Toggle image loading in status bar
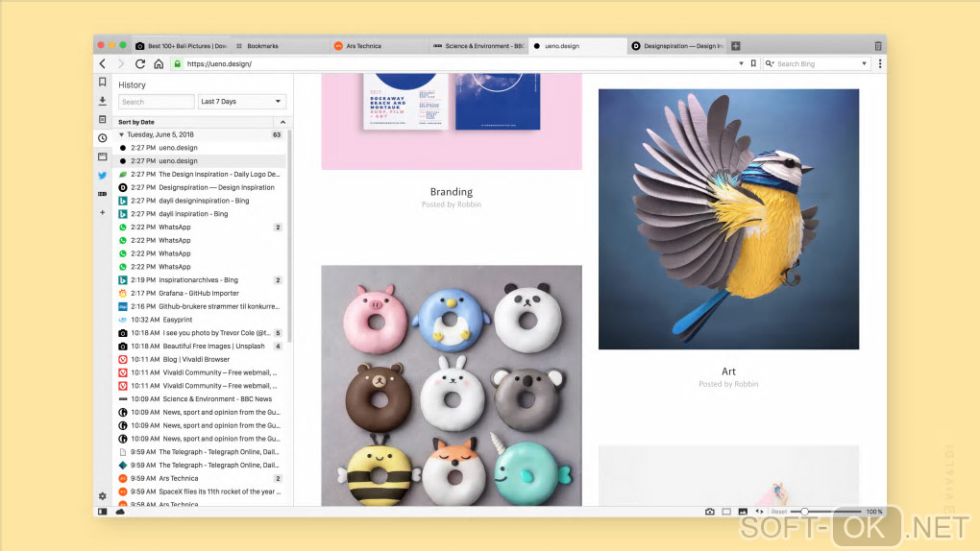 click(x=743, y=512)
